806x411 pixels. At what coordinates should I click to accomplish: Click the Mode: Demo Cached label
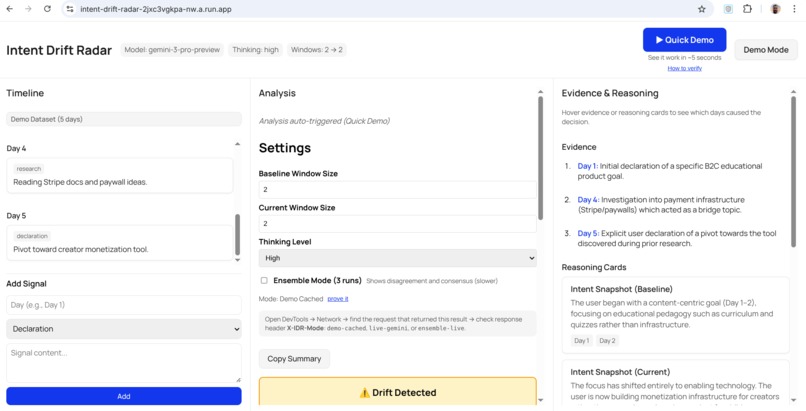click(x=291, y=298)
